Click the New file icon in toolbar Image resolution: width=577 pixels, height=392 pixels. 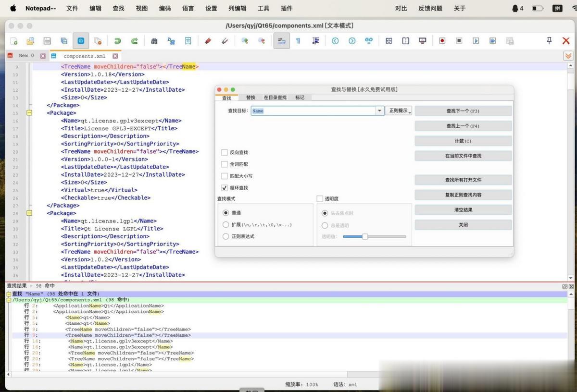tap(14, 41)
